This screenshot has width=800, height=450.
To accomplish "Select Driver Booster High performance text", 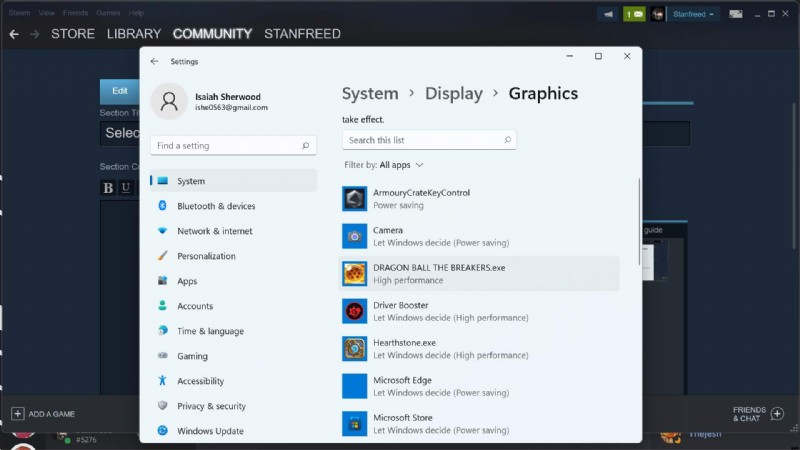I will click(451, 318).
